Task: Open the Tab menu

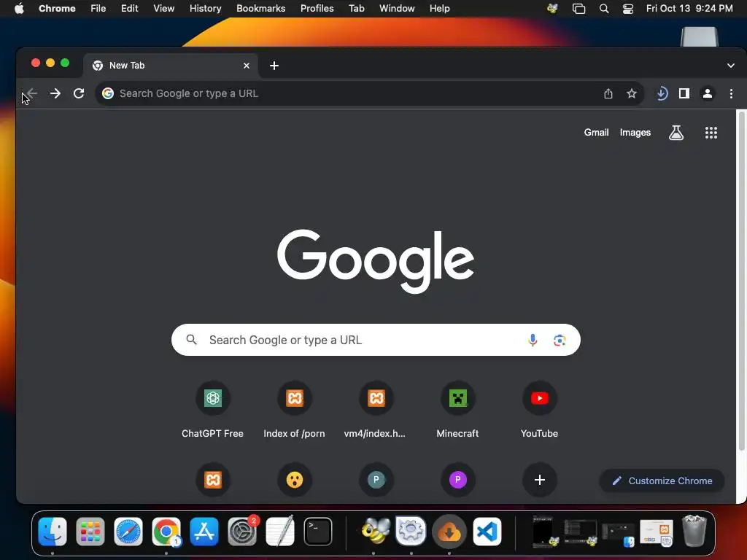Action: click(356, 9)
